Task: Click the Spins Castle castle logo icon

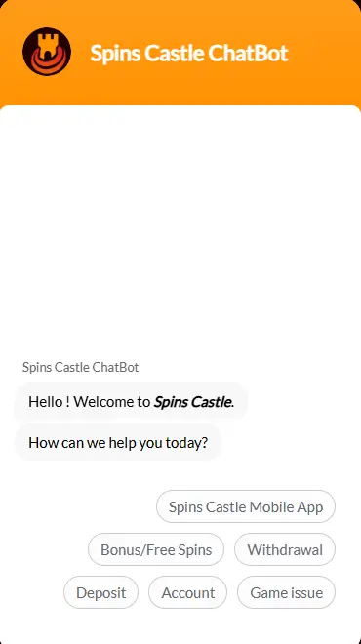Action: coord(47,52)
